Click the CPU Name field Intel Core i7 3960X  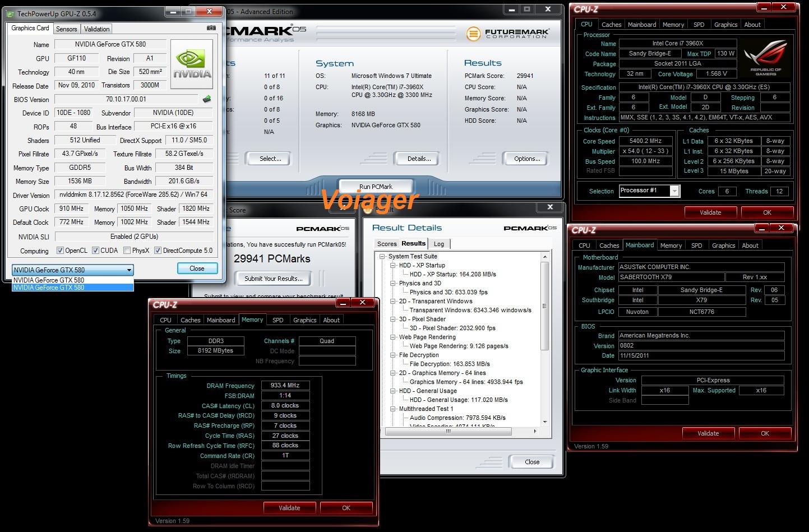677,44
